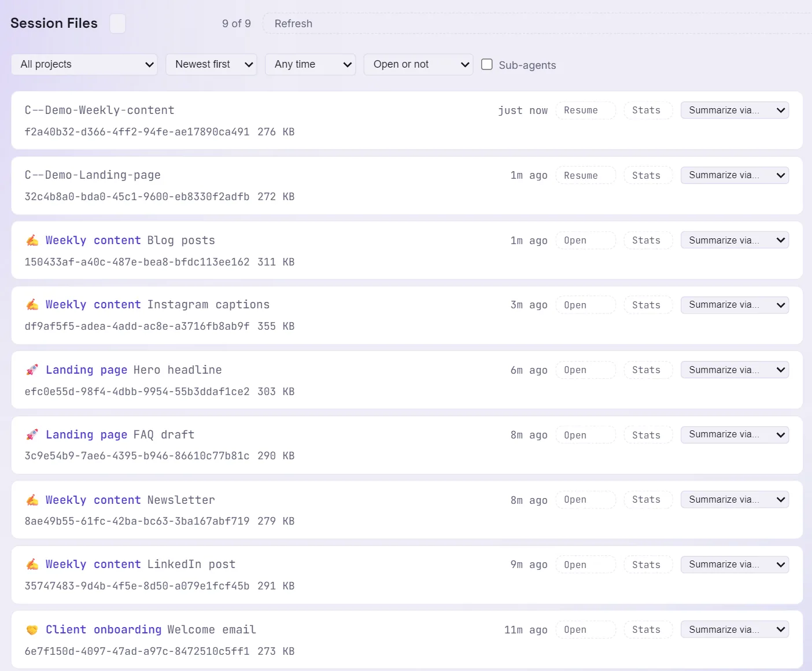Select the C--Demo-Landing-page title text
812x671 pixels.
pos(93,175)
